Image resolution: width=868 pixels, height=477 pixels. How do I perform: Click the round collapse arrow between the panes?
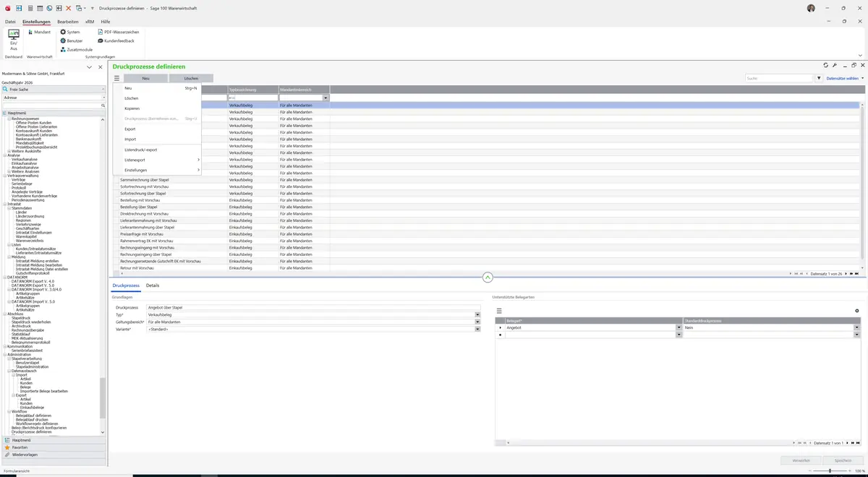[488, 277]
